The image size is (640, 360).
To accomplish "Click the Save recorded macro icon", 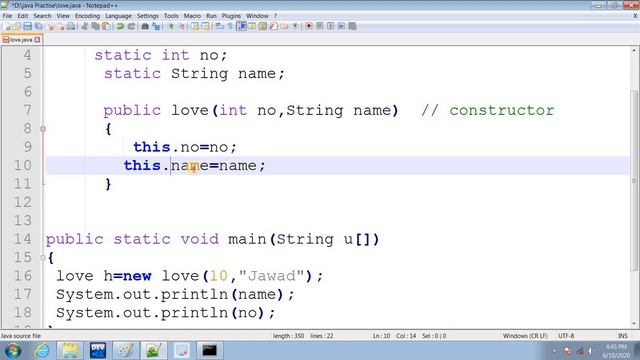I will (352, 27).
